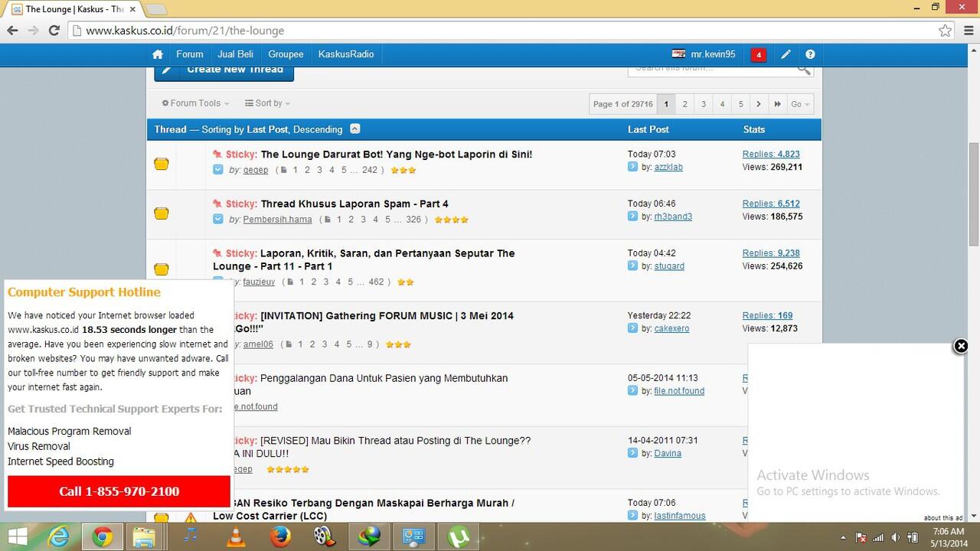Open Replies: 6,512 link
Screen dimensions: 980x551
coord(771,204)
